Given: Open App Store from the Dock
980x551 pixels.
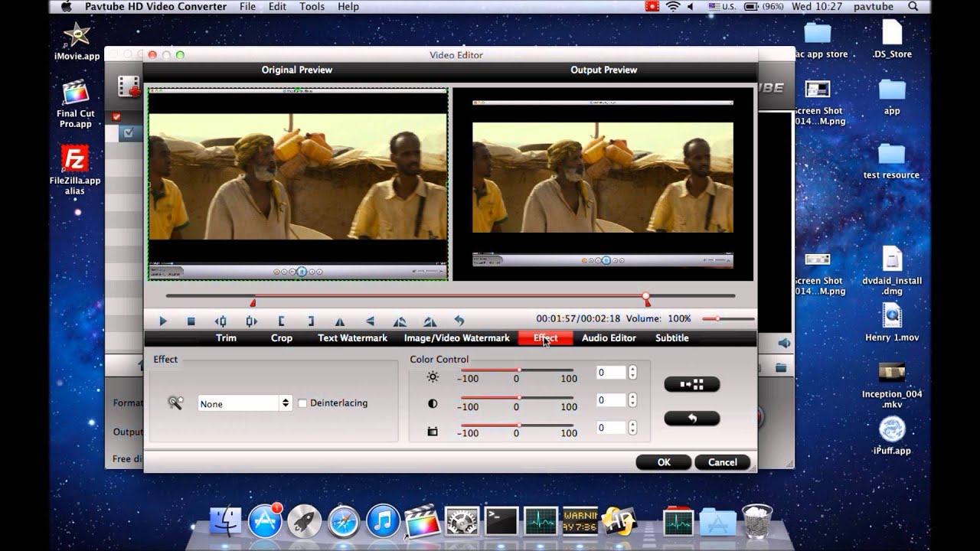Looking at the screenshot, I should tap(265, 521).
